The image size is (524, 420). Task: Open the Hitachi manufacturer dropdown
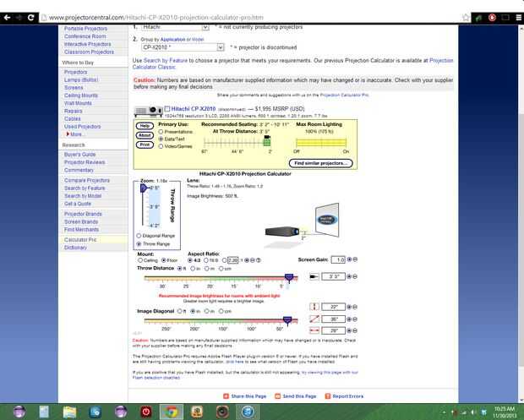[x=175, y=27]
